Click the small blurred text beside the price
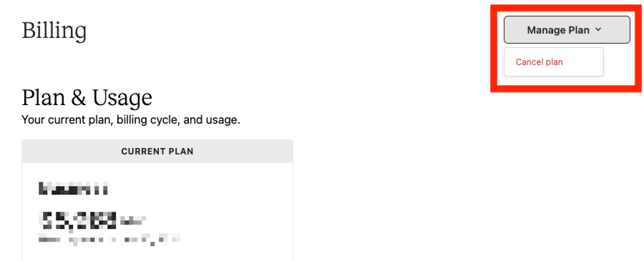Viewport: 644px width, 261px height. [x=132, y=222]
